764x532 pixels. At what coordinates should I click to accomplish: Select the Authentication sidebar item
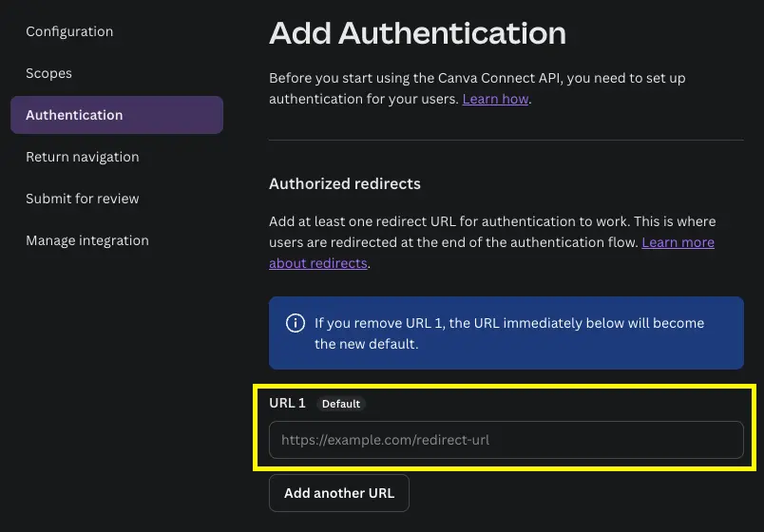coord(117,115)
